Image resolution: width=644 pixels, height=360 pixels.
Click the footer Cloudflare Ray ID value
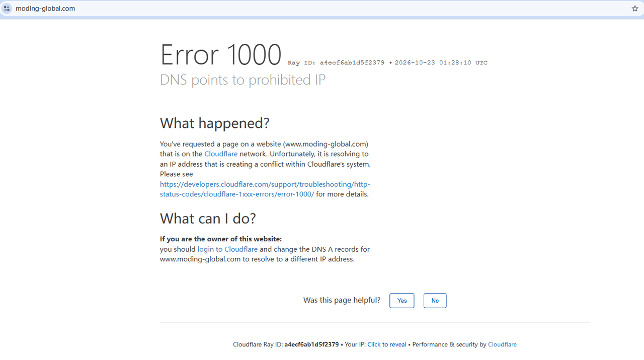tap(311, 344)
